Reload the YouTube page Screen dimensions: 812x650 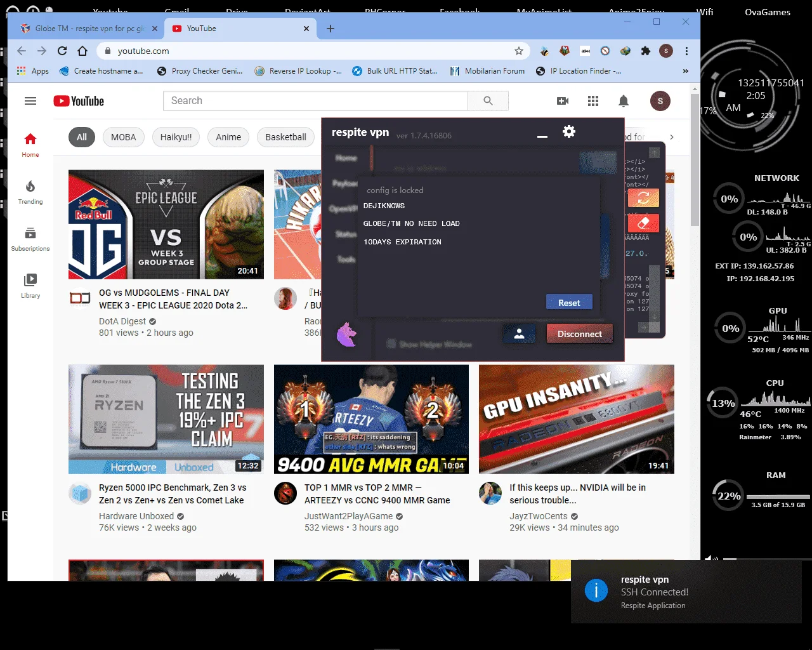tap(62, 51)
